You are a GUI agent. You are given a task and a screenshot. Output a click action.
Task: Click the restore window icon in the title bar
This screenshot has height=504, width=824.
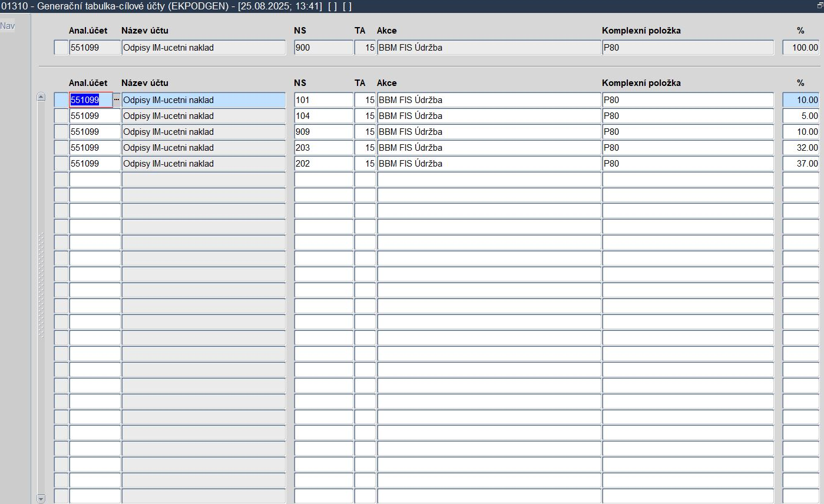[x=819, y=6]
